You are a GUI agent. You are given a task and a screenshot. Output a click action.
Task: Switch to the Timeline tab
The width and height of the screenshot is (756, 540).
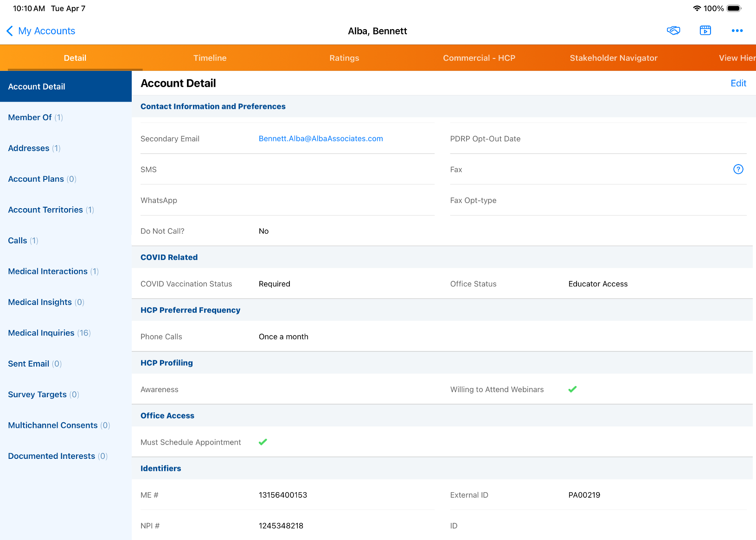(x=210, y=58)
